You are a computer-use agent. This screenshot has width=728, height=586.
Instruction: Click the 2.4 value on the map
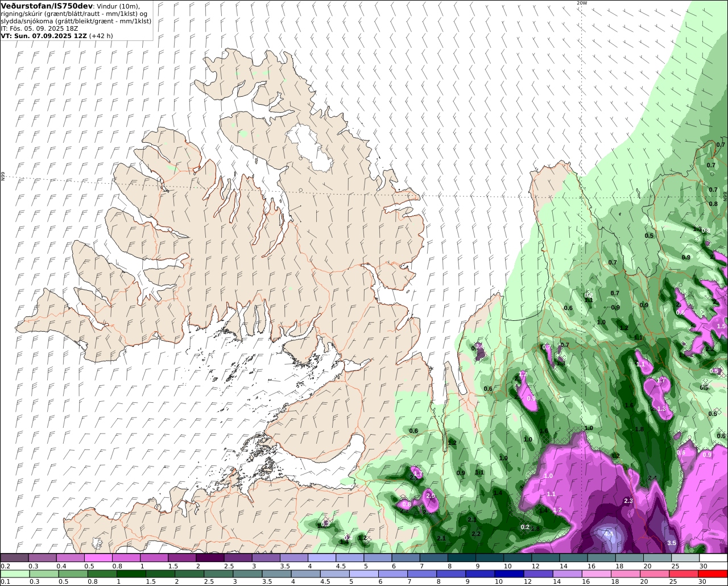pos(652,478)
